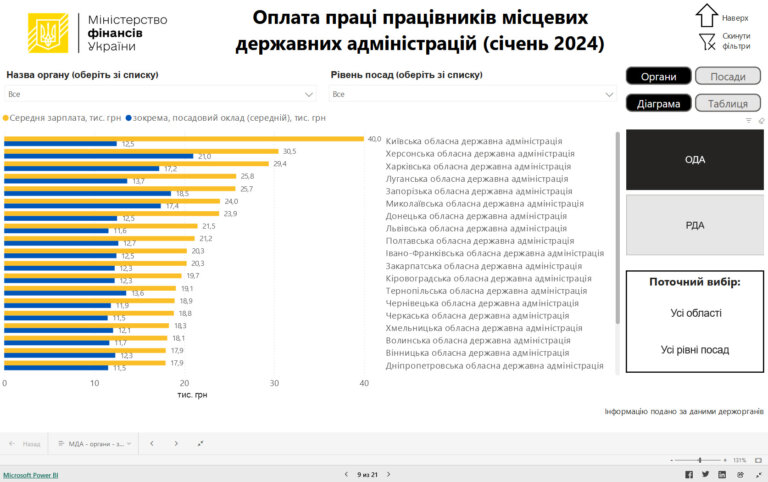This screenshot has width=768, height=482.
Task: Click 'Львівська обласна державна адміністрація' label
Action: click(x=476, y=228)
